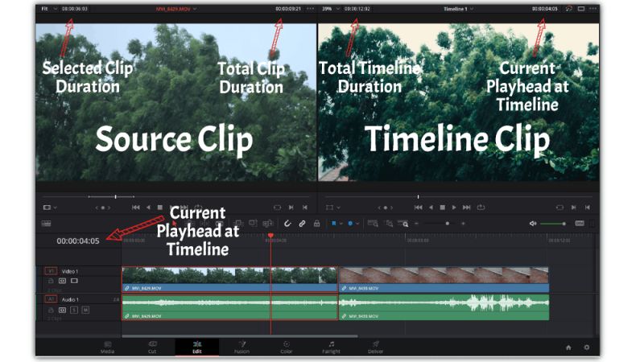Click timeline timecode 00:00:04:05 field
The width and height of the screenshot is (644, 362).
pyautogui.click(x=78, y=241)
